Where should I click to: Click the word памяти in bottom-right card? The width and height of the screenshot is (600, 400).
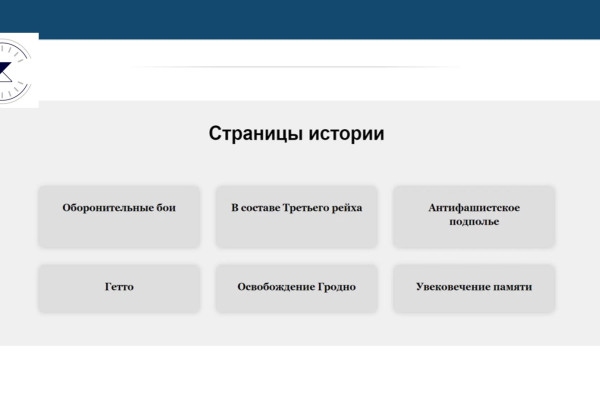pos(511,287)
